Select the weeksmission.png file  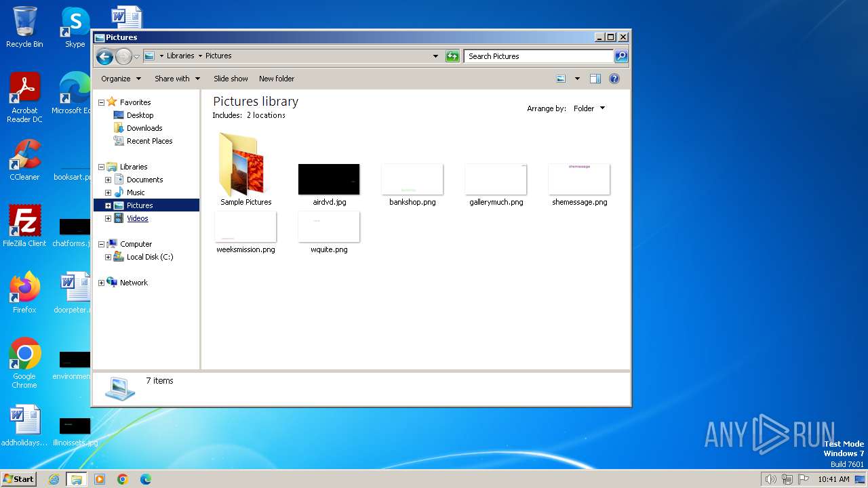[245, 232]
